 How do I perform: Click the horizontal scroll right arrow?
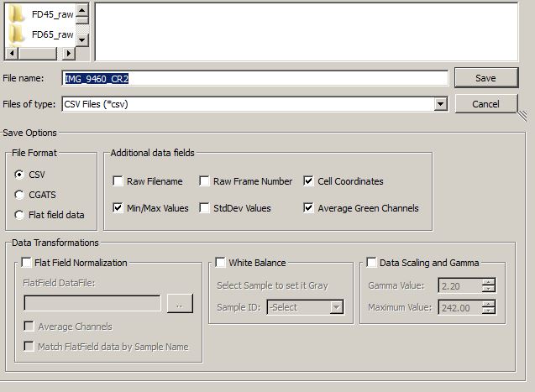(69, 53)
